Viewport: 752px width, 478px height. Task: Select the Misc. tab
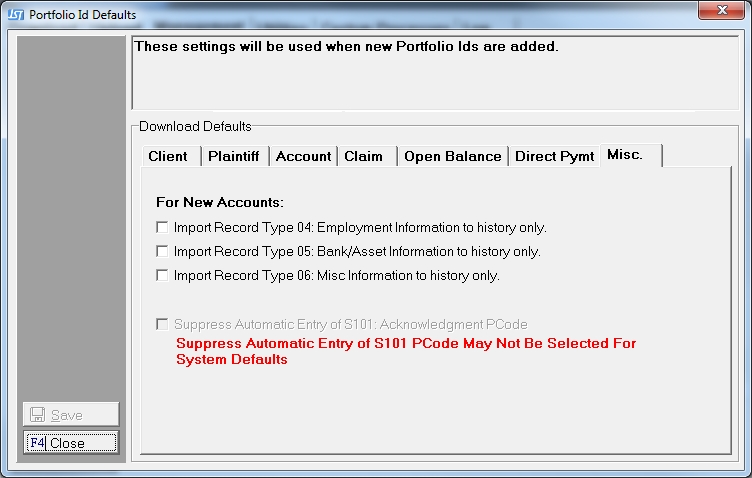coord(625,155)
